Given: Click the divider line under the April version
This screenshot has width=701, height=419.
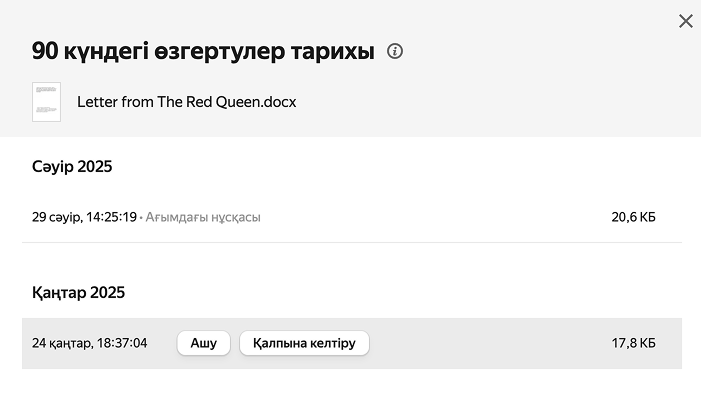Looking at the screenshot, I should click(350, 242).
